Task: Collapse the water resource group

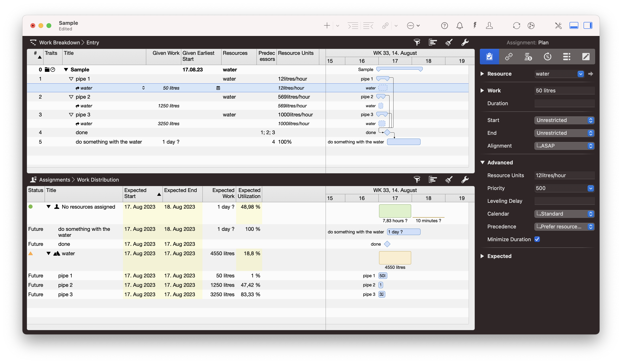Action: point(49,254)
